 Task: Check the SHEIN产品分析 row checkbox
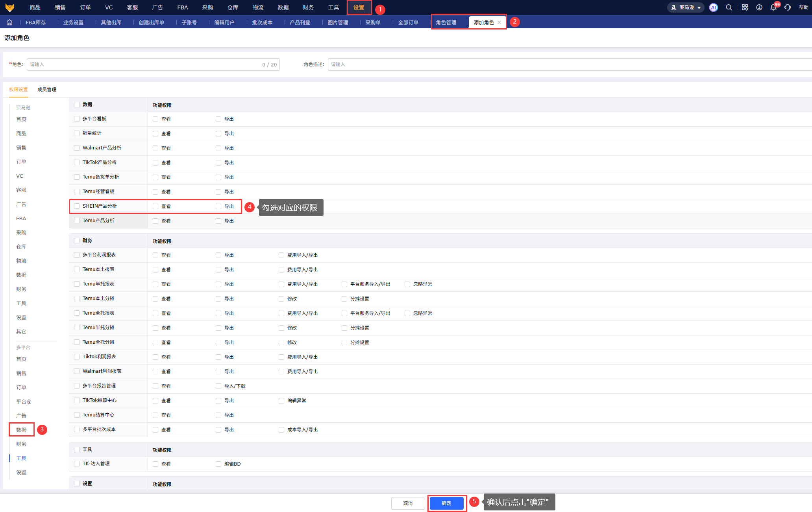(77, 206)
